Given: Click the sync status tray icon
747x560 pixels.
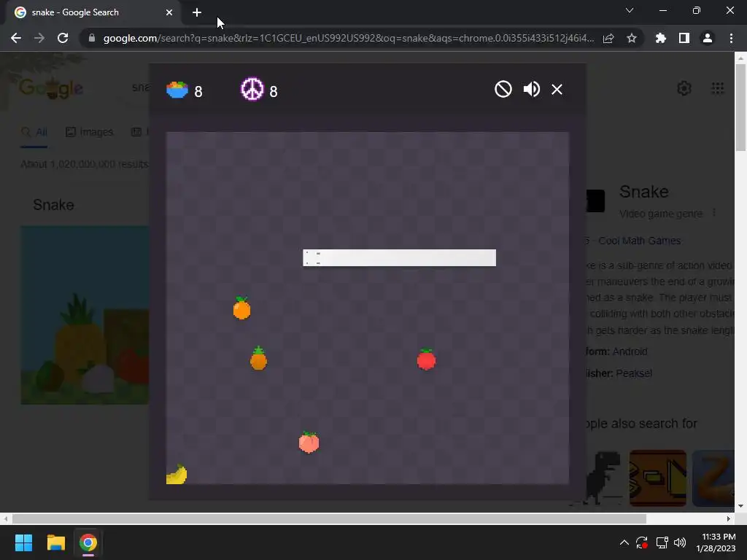Looking at the screenshot, I should (642, 542).
